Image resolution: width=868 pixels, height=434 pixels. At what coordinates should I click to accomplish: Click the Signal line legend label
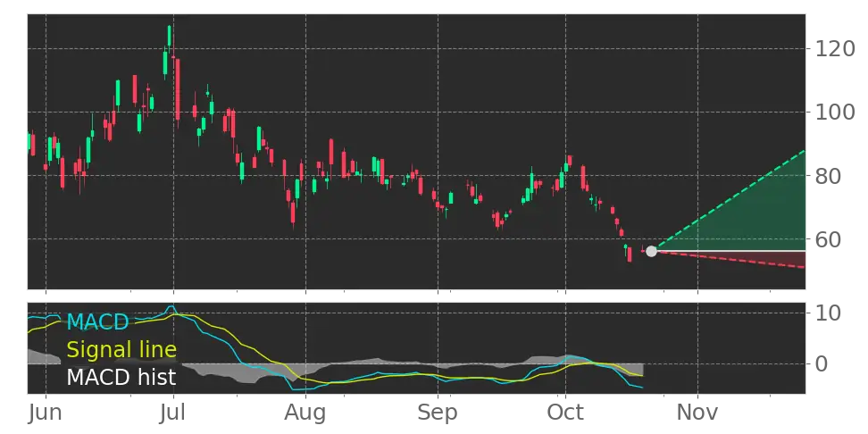coord(121,350)
